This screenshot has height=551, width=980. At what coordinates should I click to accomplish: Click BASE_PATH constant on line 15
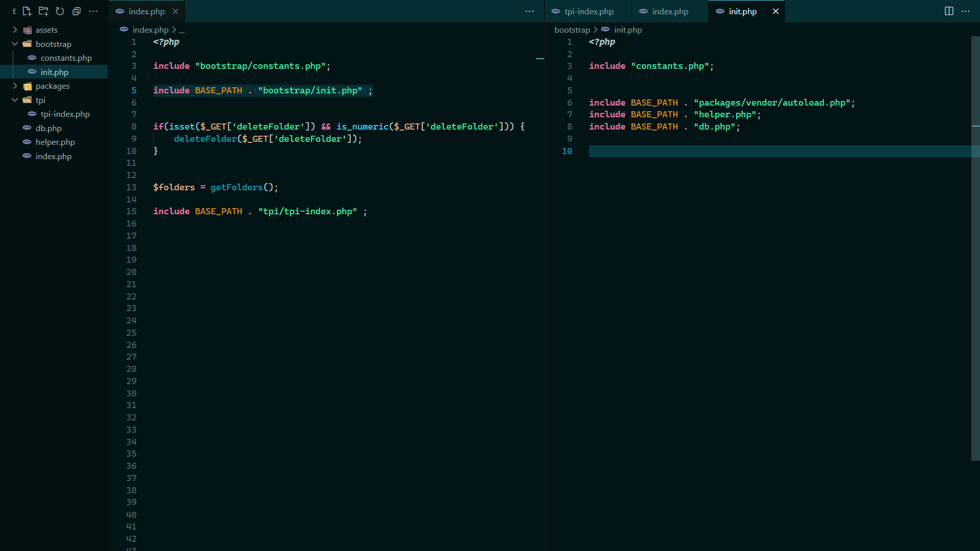click(218, 211)
